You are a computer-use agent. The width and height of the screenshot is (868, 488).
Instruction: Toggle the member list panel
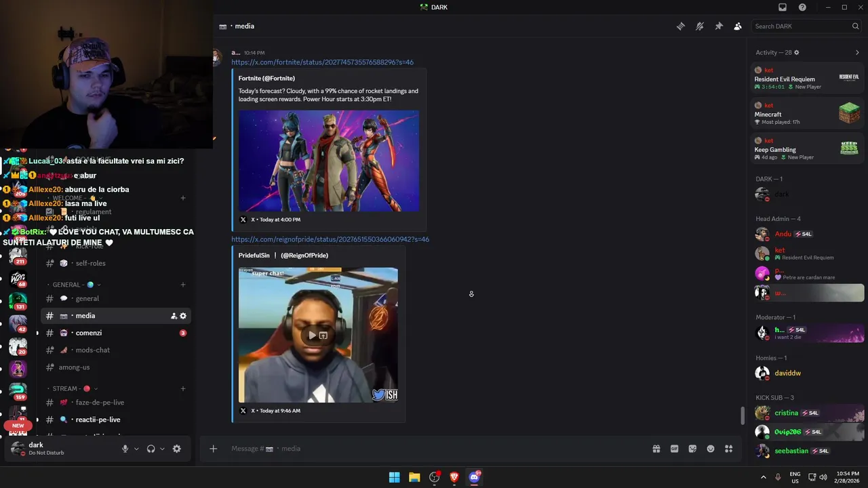pyautogui.click(x=738, y=26)
